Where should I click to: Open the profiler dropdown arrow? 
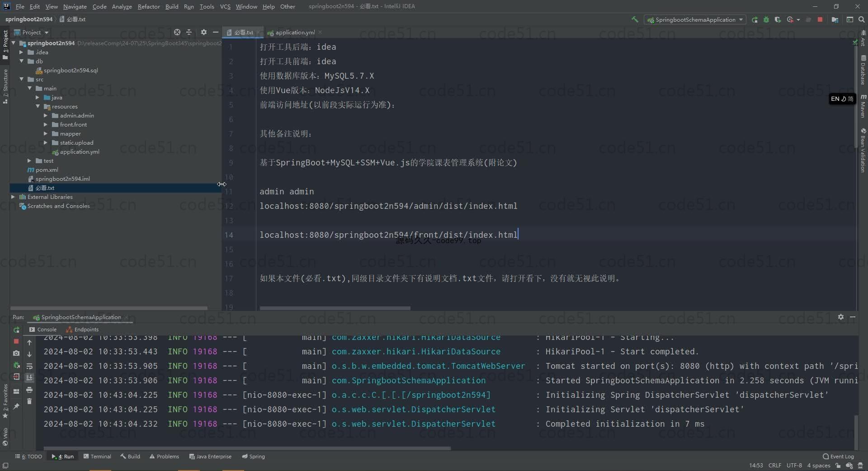pos(798,19)
